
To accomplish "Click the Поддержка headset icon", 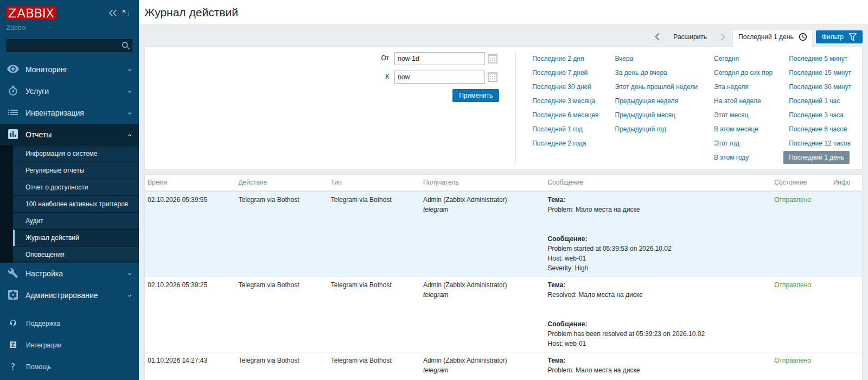I will [13, 324].
